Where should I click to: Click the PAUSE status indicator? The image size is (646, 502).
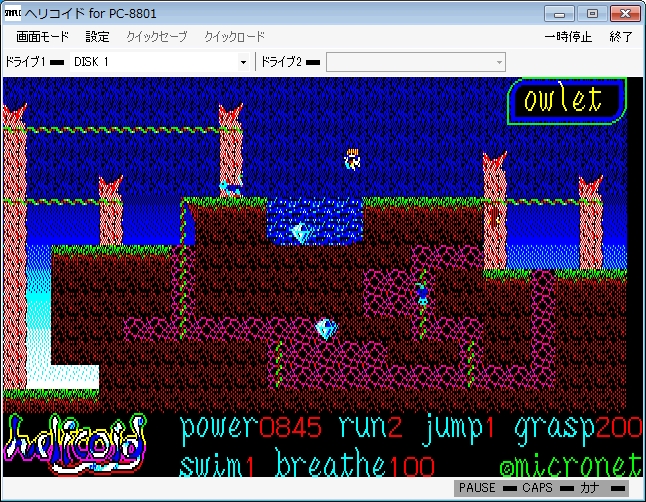[487, 488]
